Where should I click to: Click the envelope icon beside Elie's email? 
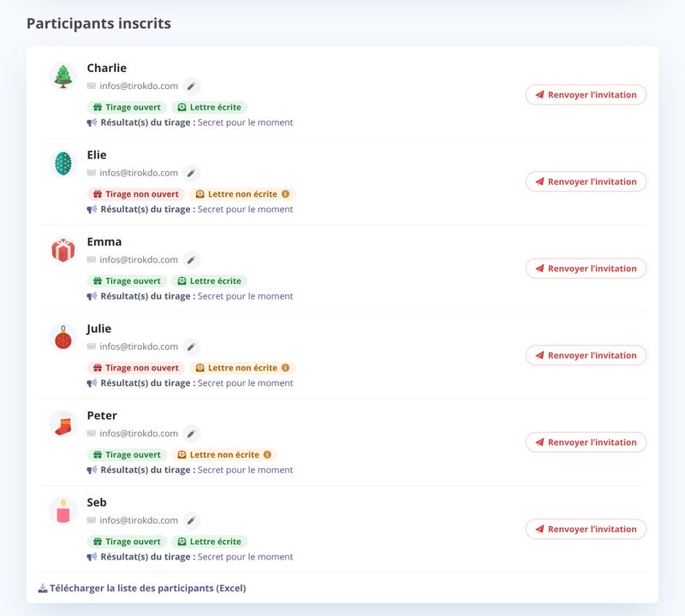tap(92, 173)
